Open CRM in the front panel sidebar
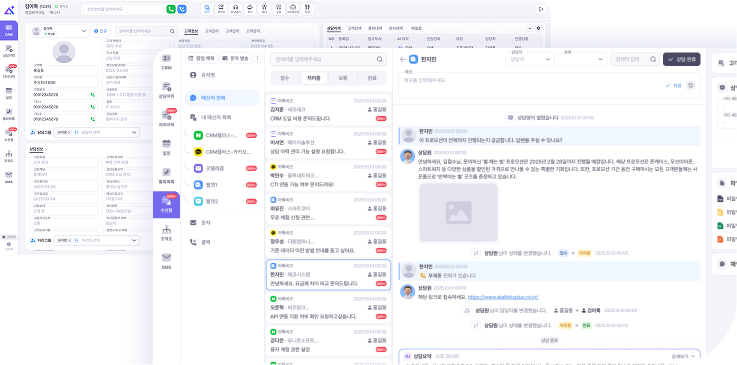The image size is (737, 365). [x=166, y=62]
